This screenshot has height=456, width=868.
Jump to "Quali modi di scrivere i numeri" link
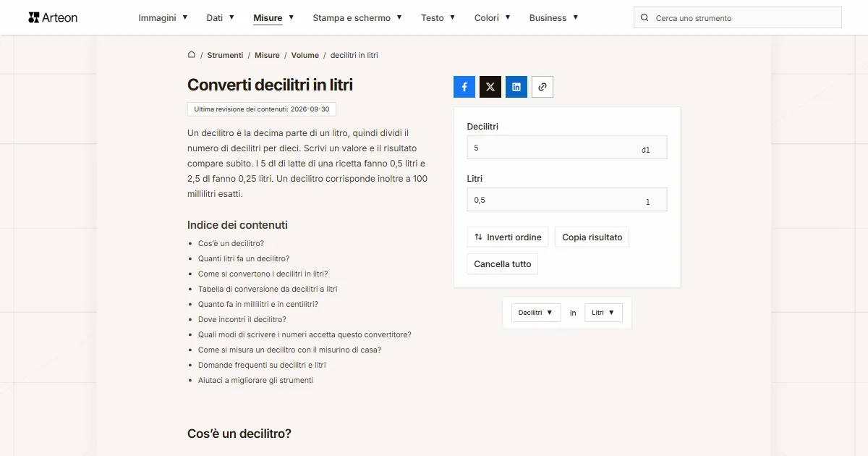click(305, 334)
